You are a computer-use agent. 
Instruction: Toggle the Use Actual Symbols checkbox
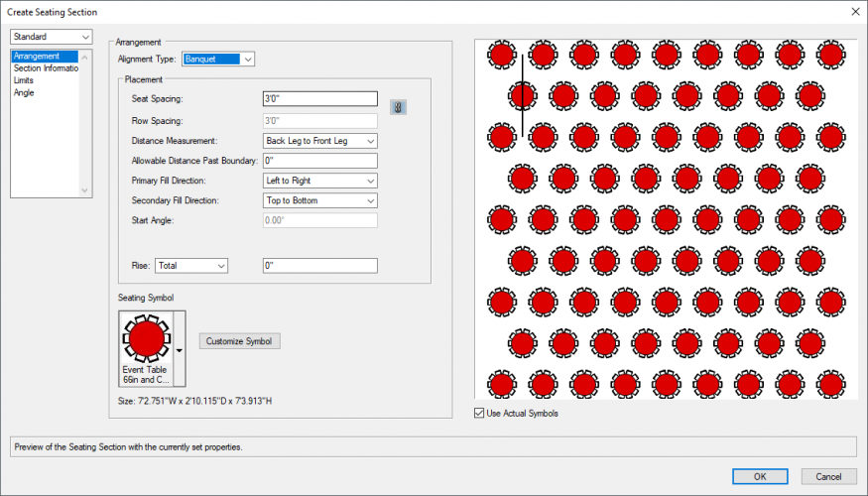481,413
